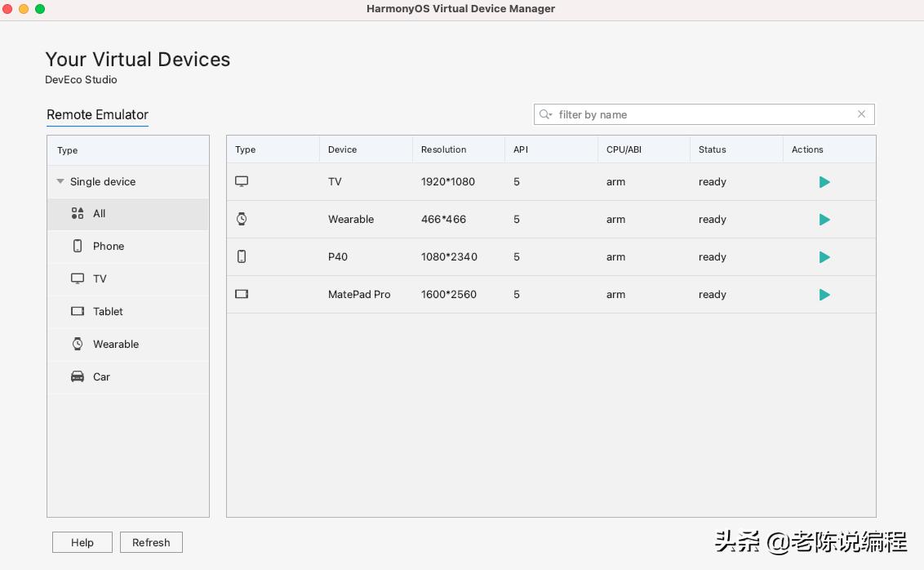Select the All devices grid icon
The width and height of the screenshot is (924, 570).
[78, 213]
